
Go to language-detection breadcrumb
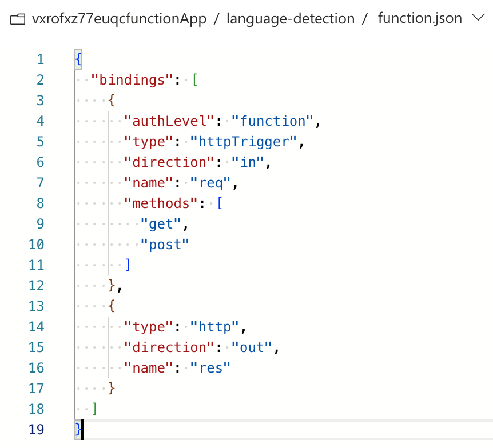pyautogui.click(x=291, y=18)
